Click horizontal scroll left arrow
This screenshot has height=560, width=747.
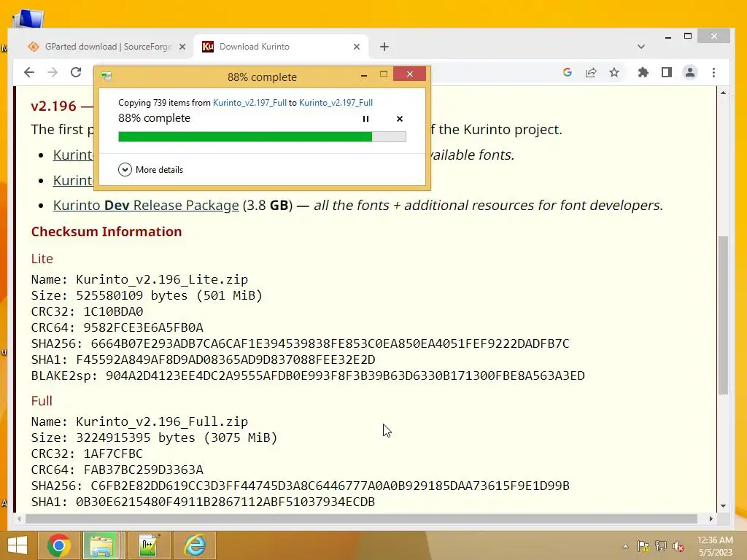click(x=19, y=518)
